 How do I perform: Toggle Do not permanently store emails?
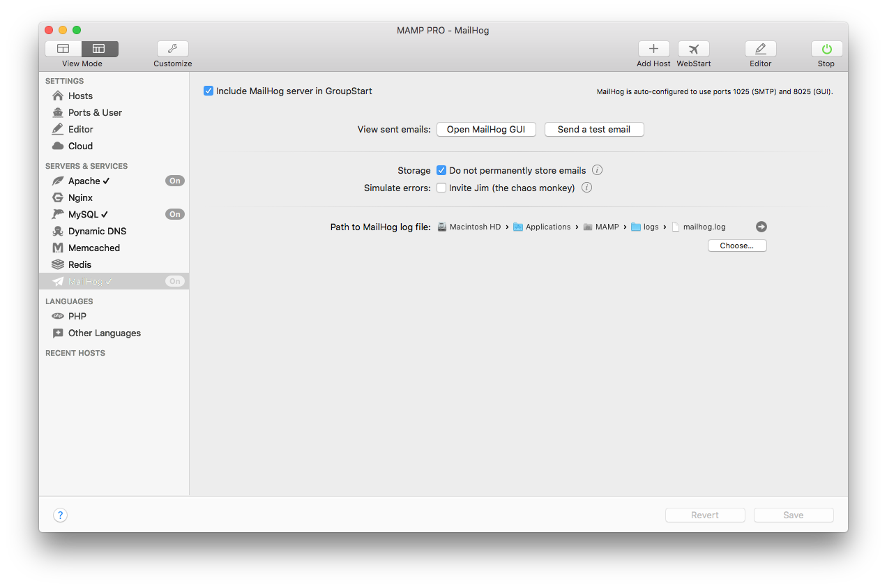[x=441, y=170]
